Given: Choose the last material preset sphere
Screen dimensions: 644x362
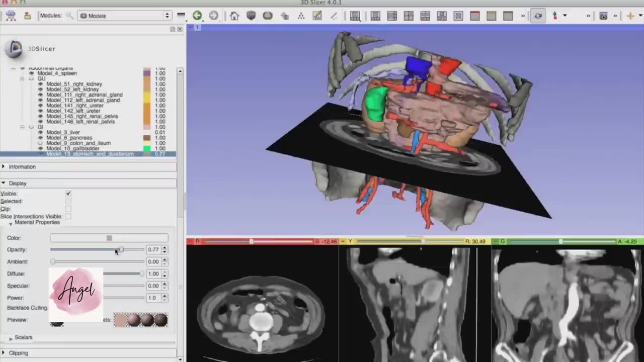Looking at the screenshot, I should point(160,320).
